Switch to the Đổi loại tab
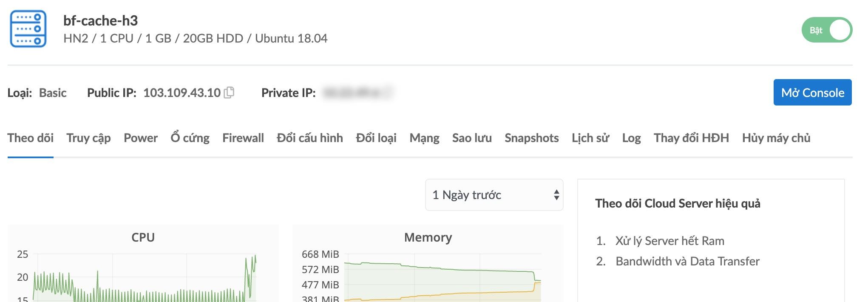 pyautogui.click(x=376, y=138)
